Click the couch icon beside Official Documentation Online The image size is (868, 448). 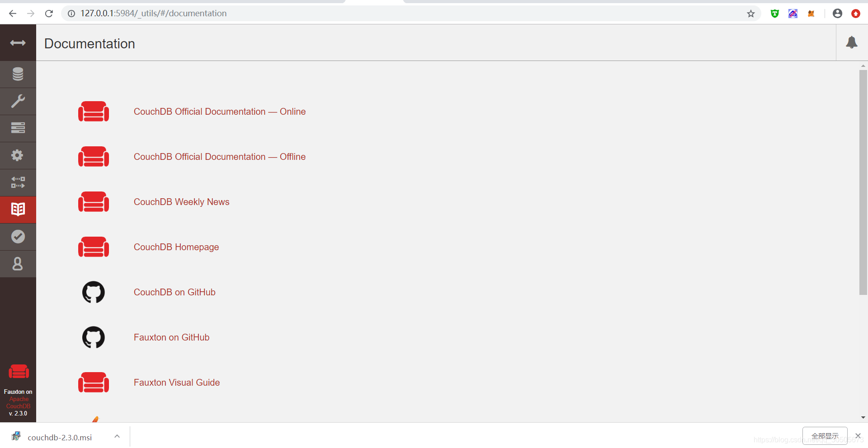[94, 112]
